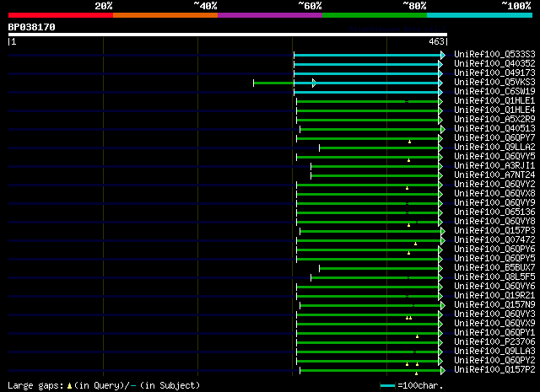Open the UniRef100_C6SW19 hit label
Image resolution: width=540 pixels, height=392 pixels.
tap(494, 92)
